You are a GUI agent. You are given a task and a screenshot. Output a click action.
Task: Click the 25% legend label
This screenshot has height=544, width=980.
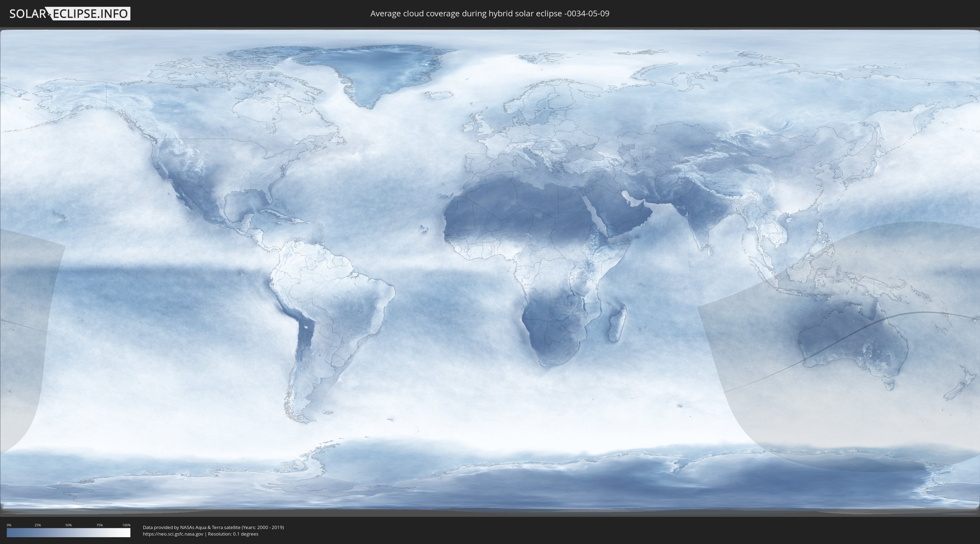(38, 525)
